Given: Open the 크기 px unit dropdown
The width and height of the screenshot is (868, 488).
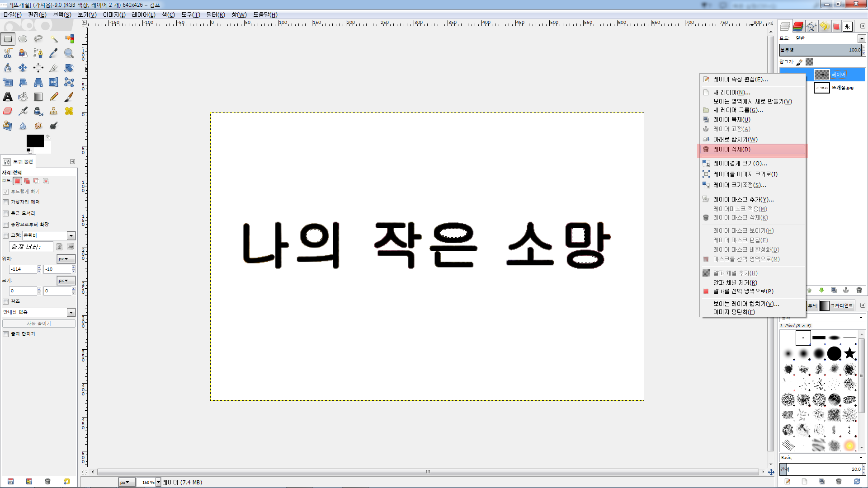Looking at the screenshot, I should [66, 281].
